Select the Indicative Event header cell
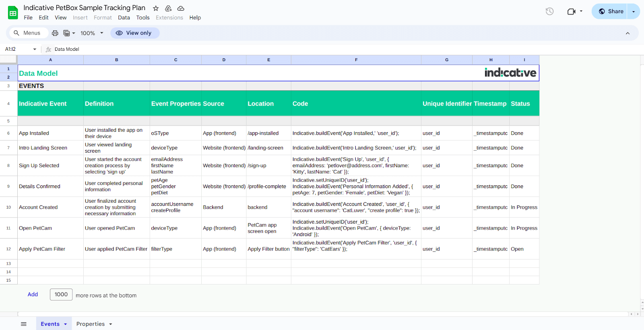Image resolution: width=644 pixels, height=330 pixels. coord(51,104)
